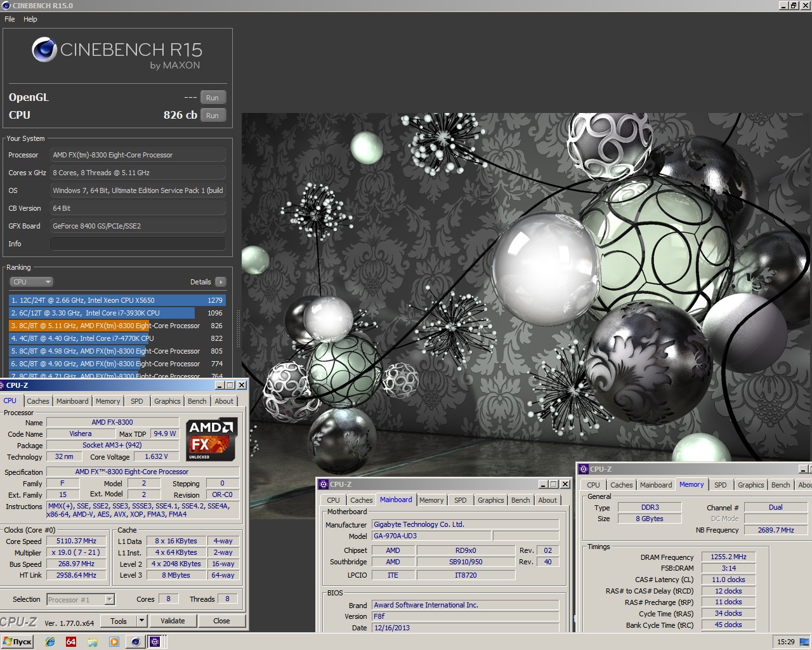Open the SPD tab in Mainboard window
Viewport: 812px width, 650px height.
[460, 500]
